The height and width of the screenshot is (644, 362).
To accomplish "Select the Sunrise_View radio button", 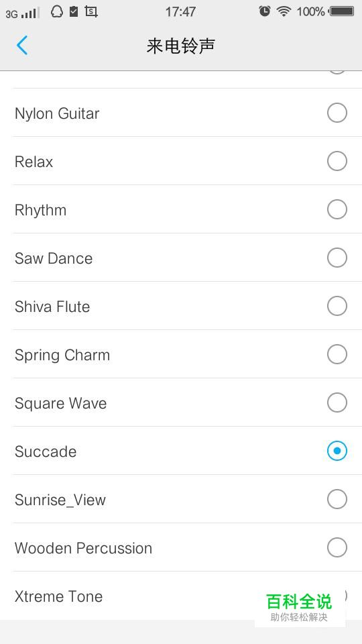I will tap(337, 499).
